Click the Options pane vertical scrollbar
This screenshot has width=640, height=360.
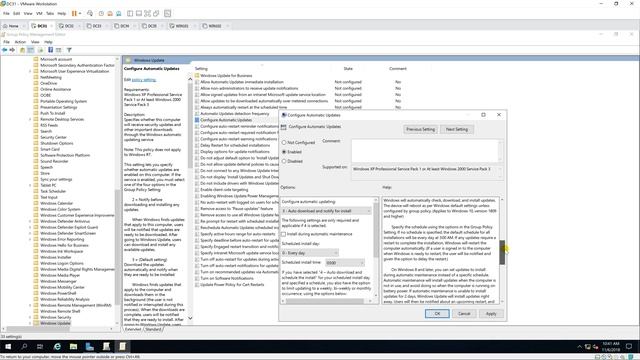[376, 251]
